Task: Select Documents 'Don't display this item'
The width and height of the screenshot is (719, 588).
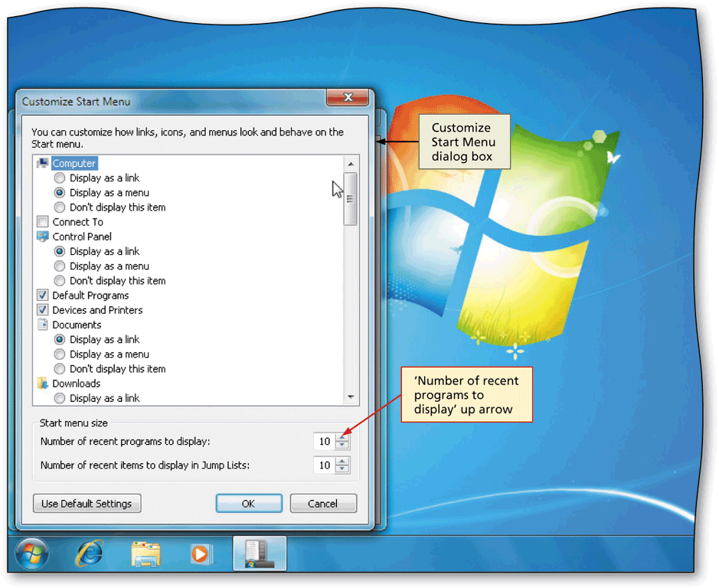Action: (60, 369)
